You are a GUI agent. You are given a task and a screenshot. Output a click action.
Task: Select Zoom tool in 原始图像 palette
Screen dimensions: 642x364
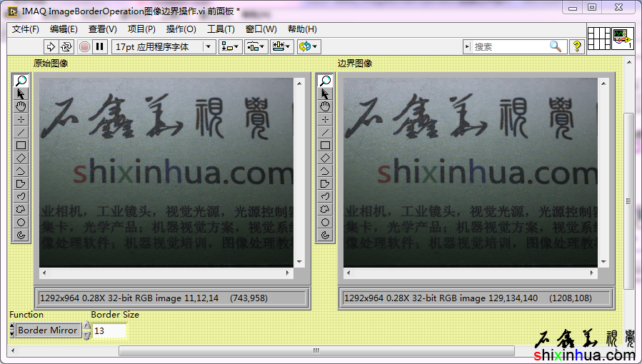[21, 81]
